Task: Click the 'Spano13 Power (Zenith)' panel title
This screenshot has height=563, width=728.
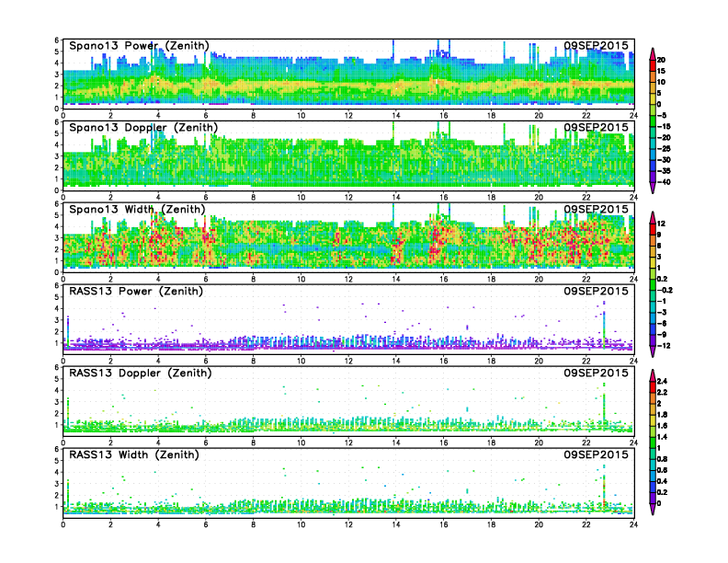Action: click(140, 46)
